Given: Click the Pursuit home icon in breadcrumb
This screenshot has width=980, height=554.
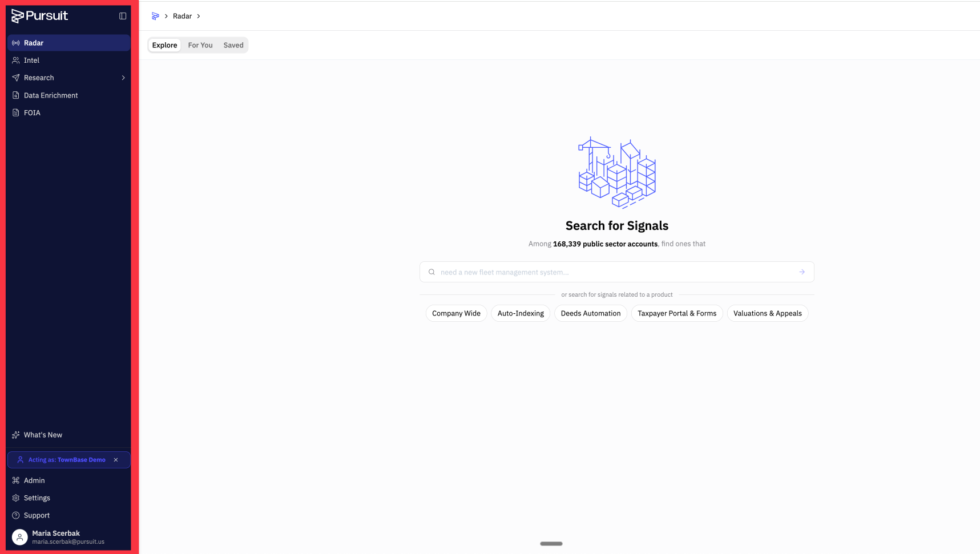Looking at the screenshot, I should 155,16.
